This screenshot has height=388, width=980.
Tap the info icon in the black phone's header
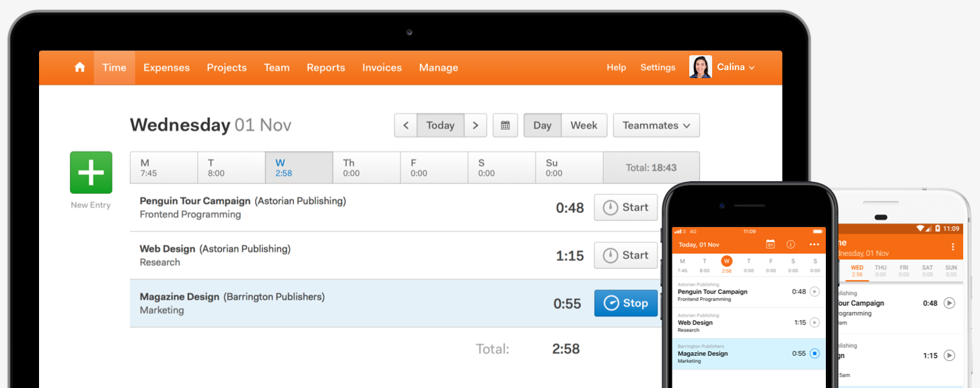pyautogui.click(x=791, y=245)
